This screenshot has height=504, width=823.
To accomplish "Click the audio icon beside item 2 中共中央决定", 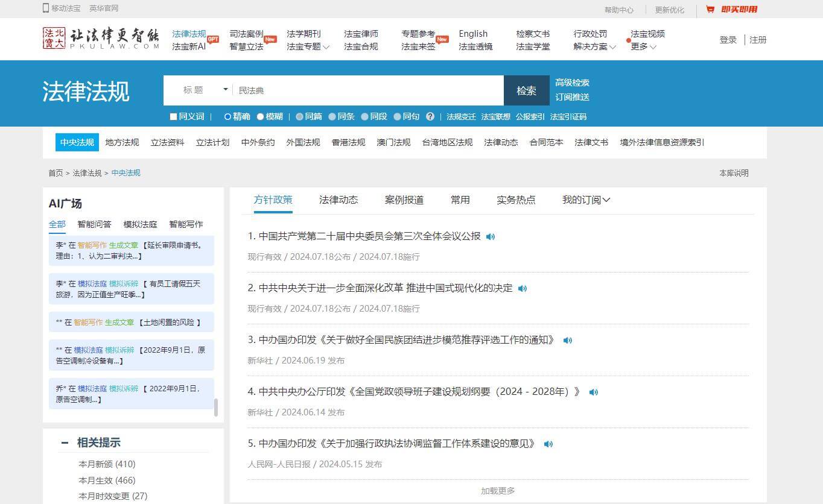I will (x=522, y=288).
